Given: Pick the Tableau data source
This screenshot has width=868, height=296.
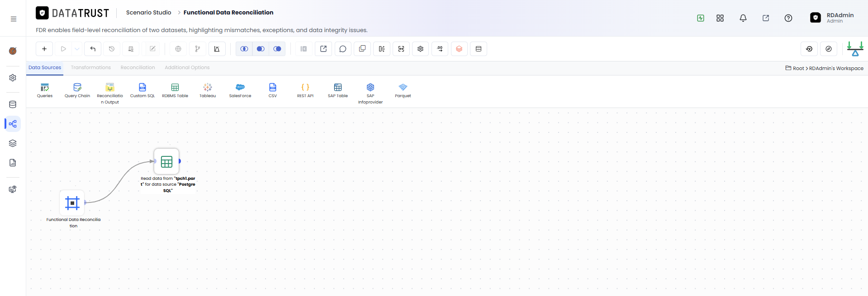Looking at the screenshot, I should pos(208,90).
